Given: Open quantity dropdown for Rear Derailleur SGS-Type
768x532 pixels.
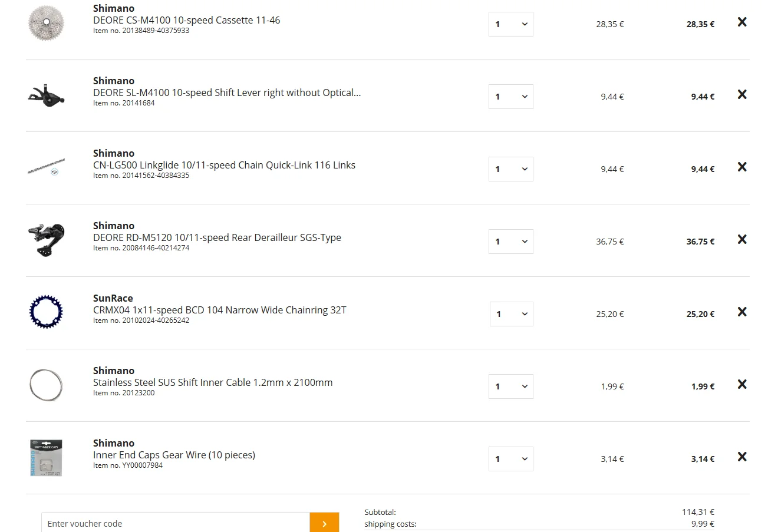Looking at the screenshot, I should point(511,242).
